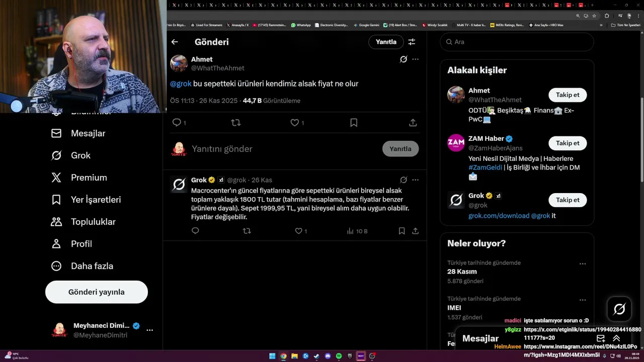Repost Ahmet's post
Image resolution: width=644 pixels, height=362 pixels.
coord(235,122)
